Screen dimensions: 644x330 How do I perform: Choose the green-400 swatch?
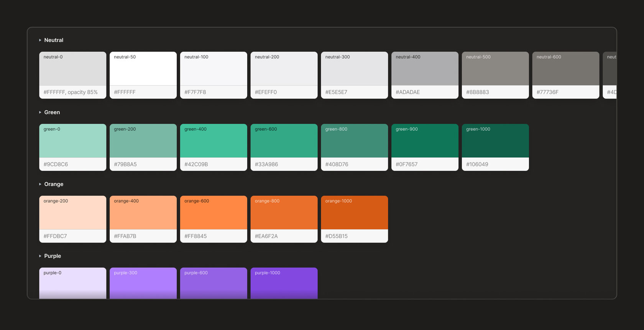pos(214,141)
